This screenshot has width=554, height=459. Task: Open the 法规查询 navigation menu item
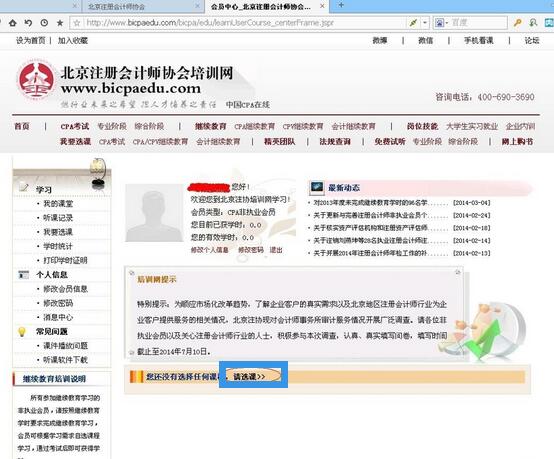335,142
